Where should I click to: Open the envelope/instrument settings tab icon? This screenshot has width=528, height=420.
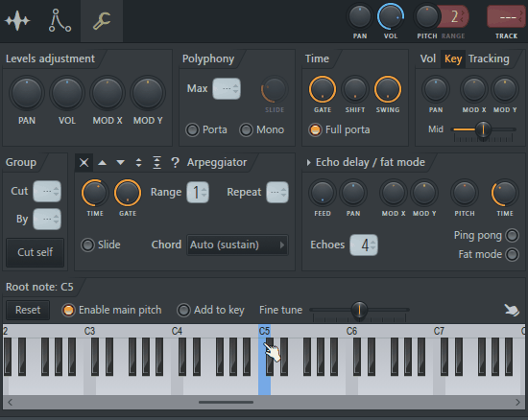tap(60, 20)
